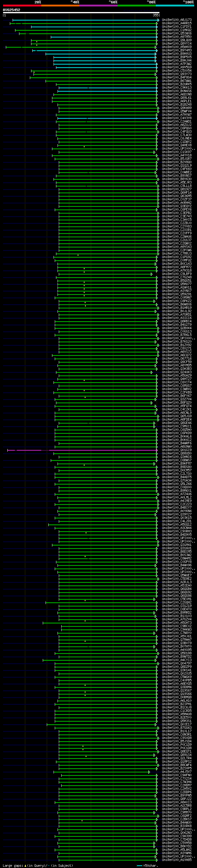The image size is (197, 868).
Task: Pick the UniRef100_C9KK13 hit label
Action: [x=176, y=88]
